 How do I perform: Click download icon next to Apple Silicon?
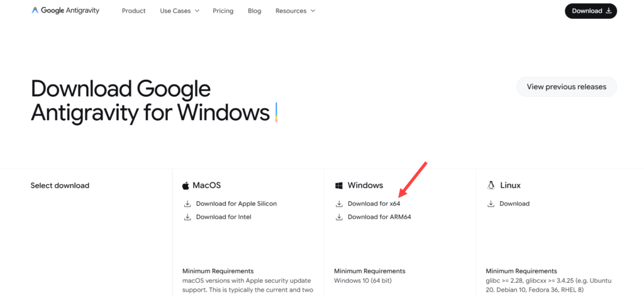[187, 204]
